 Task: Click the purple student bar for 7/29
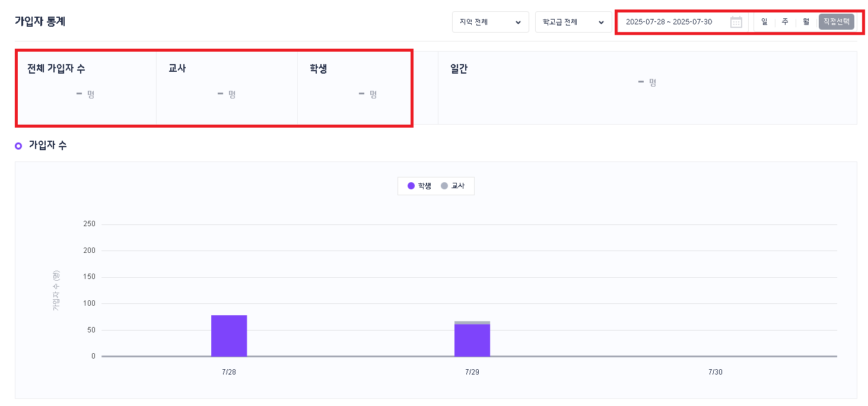pyautogui.click(x=472, y=341)
